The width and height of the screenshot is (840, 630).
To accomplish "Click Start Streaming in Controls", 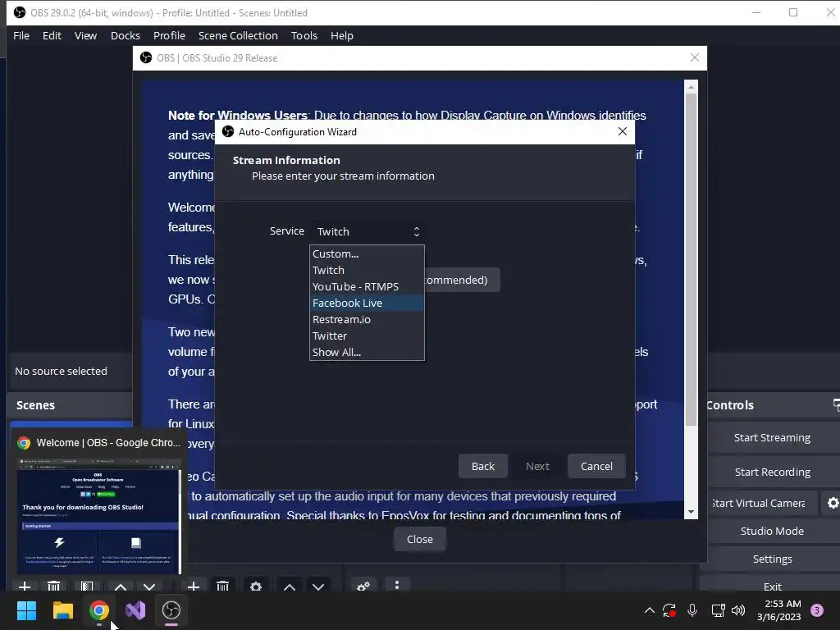I will 772,438.
